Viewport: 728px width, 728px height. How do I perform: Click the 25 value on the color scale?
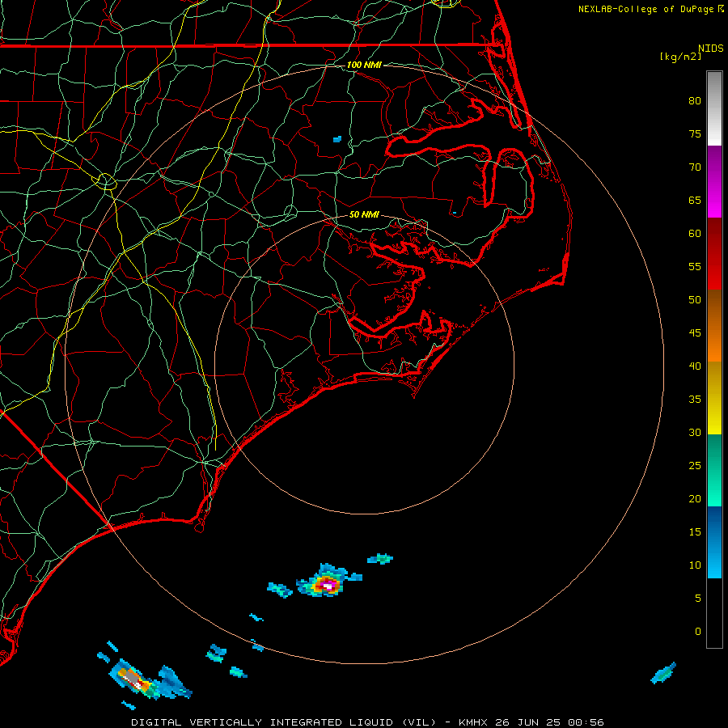[695, 465]
